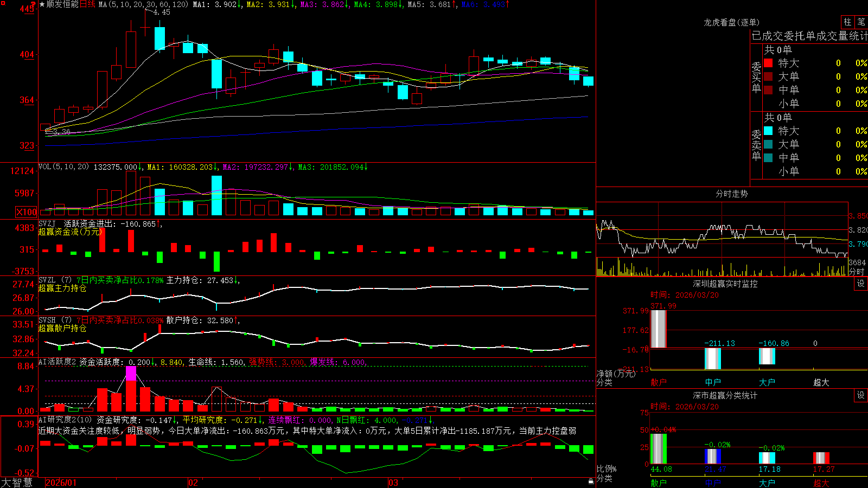Screen dimensions: 868x488
Task: Click the teal 中单 swatch under 委卖单
Action: [x=768, y=158]
